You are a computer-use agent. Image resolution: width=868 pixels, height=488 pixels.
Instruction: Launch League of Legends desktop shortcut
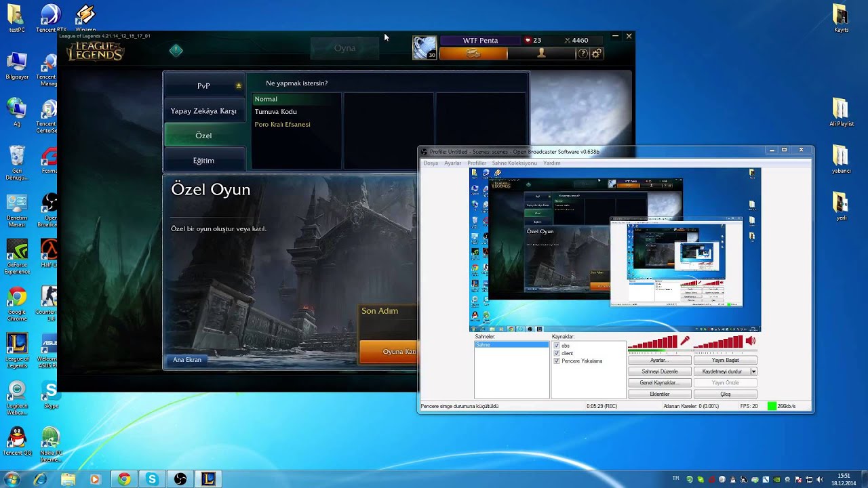point(17,350)
